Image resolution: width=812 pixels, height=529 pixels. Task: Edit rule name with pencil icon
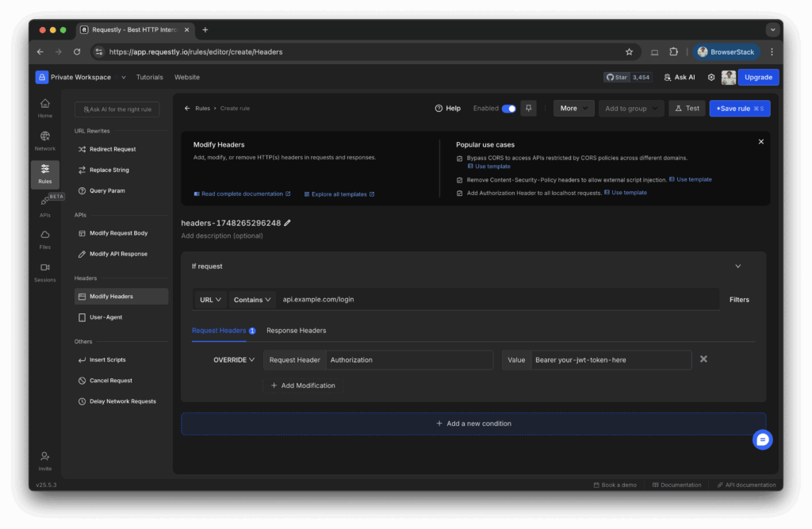click(287, 223)
